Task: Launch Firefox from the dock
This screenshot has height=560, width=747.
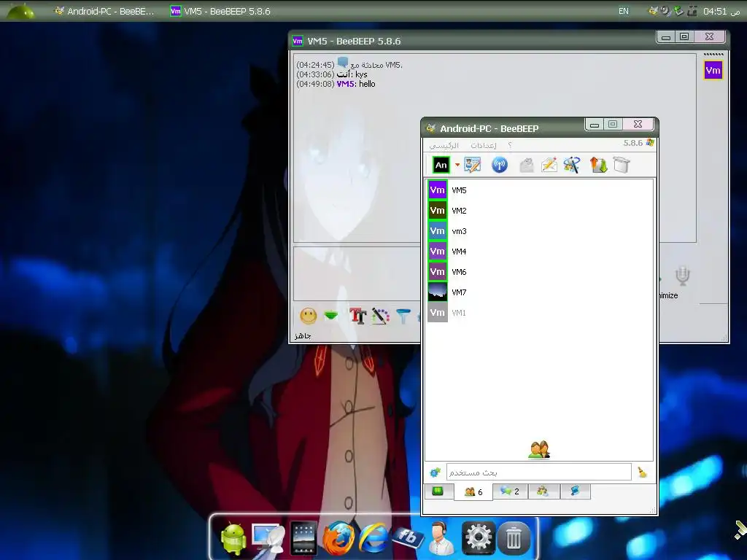Action: pos(338,539)
